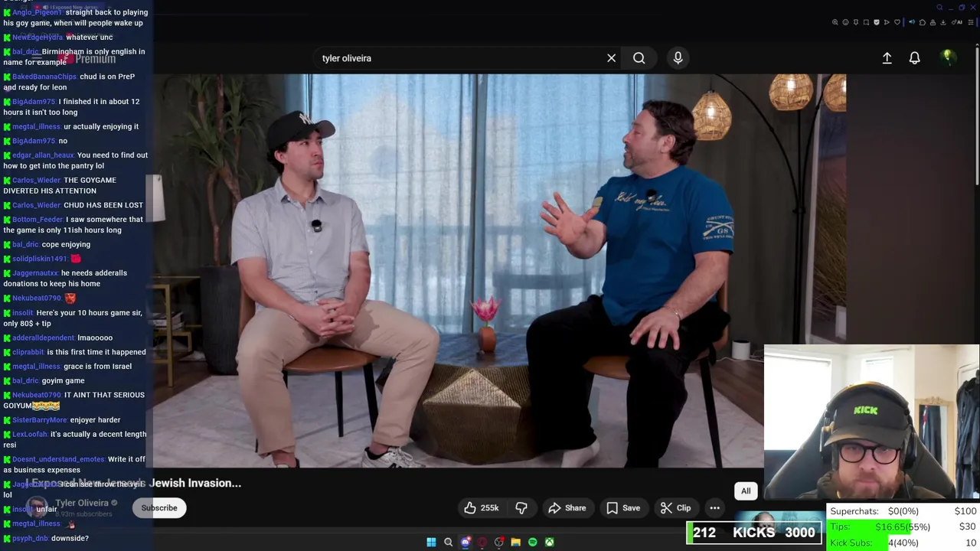Click the browser heart bookmark icon
The width and height of the screenshot is (980, 551).
(897, 22)
